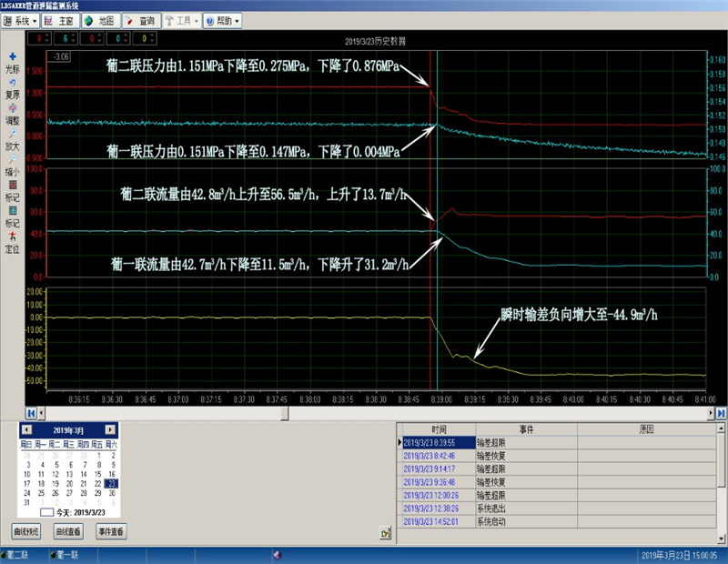Screen dimensions: 728x564
Task: Open the 系统 dropdown menu
Action: pos(22,19)
